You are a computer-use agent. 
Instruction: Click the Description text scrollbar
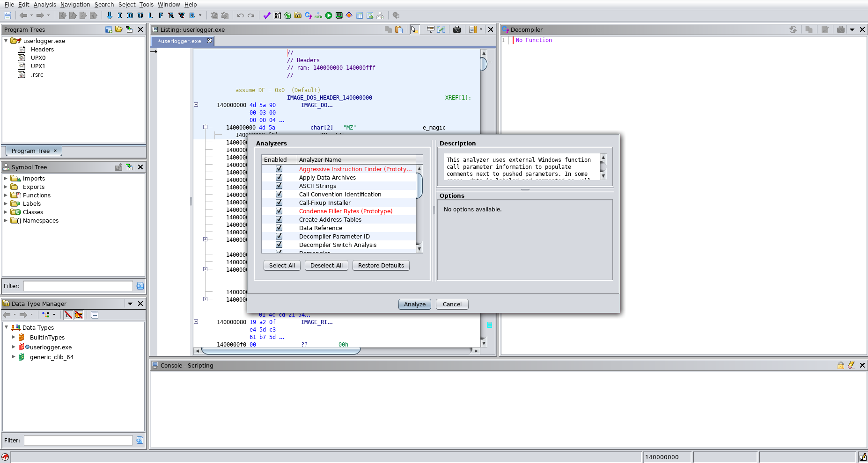[x=603, y=167]
